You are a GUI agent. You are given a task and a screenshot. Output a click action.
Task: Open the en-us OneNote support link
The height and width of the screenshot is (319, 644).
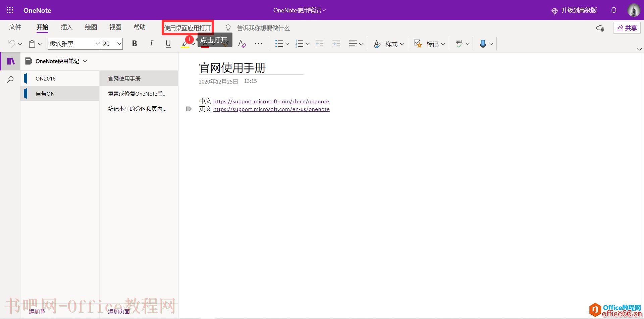tap(271, 109)
